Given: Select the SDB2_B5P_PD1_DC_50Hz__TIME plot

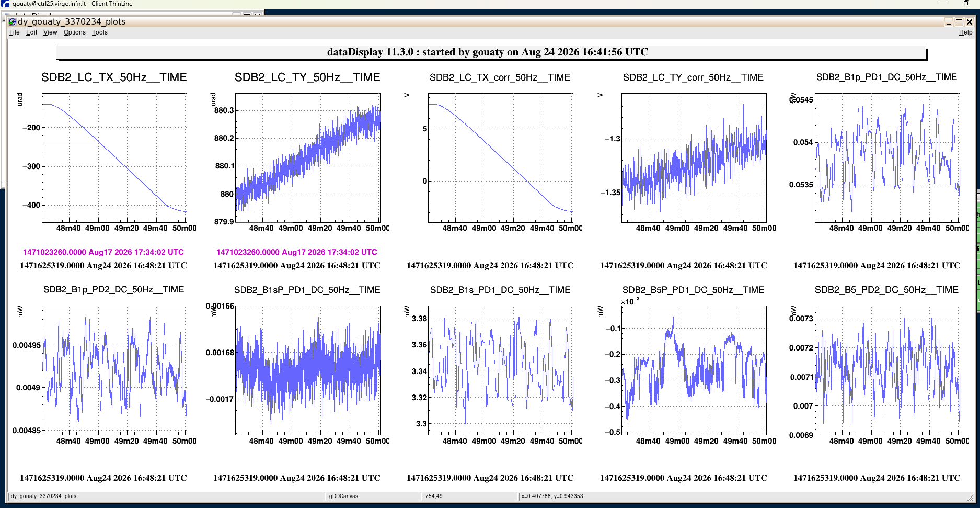Looking at the screenshot, I should point(694,370).
